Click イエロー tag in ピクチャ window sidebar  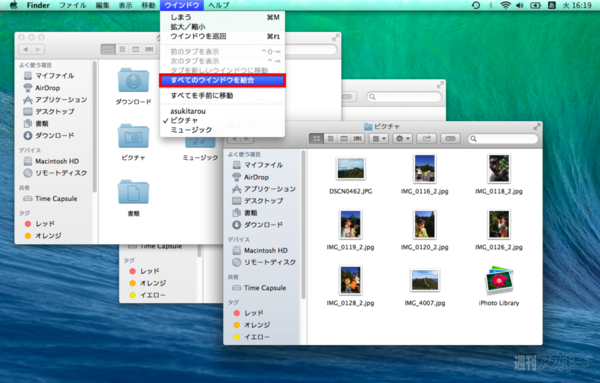[x=252, y=337]
